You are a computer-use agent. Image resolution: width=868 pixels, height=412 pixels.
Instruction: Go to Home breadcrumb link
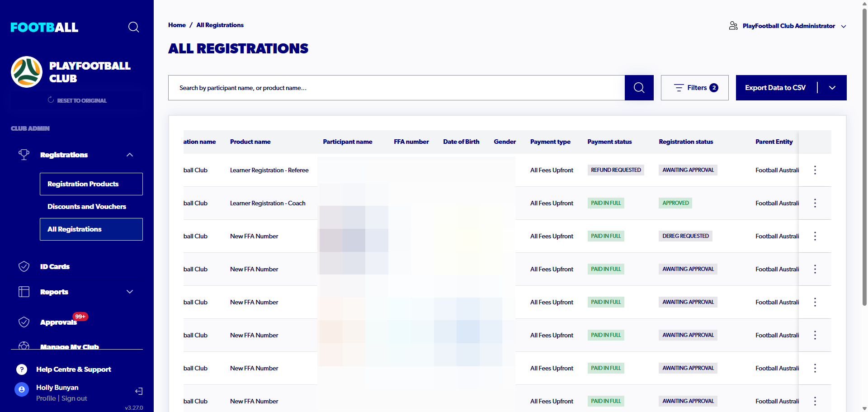[x=177, y=25]
